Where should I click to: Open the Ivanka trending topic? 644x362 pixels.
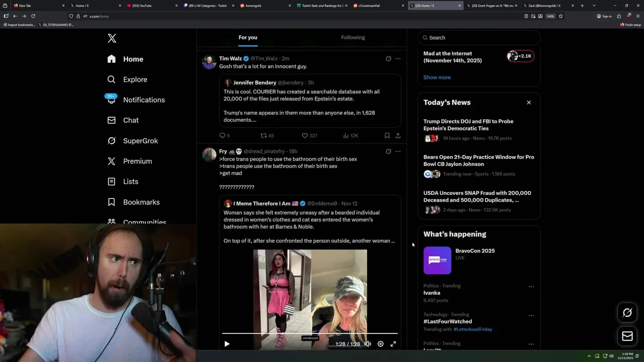(x=432, y=293)
